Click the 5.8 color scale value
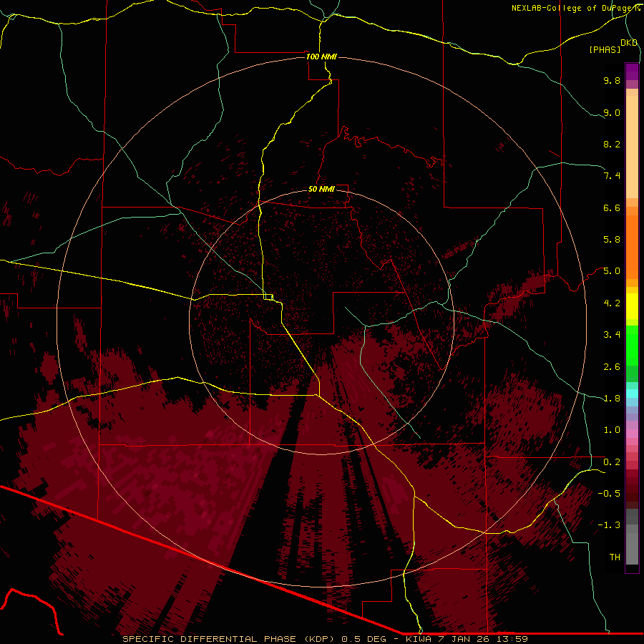Viewport: 644px width, 644px height. (612, 240)
